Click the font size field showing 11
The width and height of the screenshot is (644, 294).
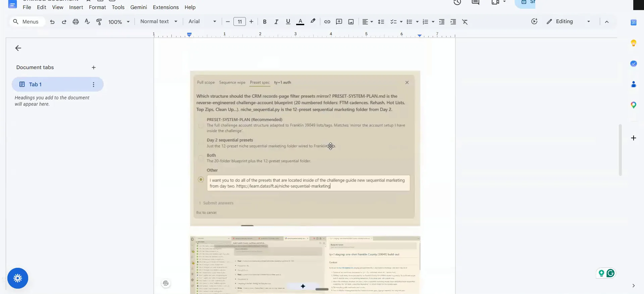click(239, 22)
